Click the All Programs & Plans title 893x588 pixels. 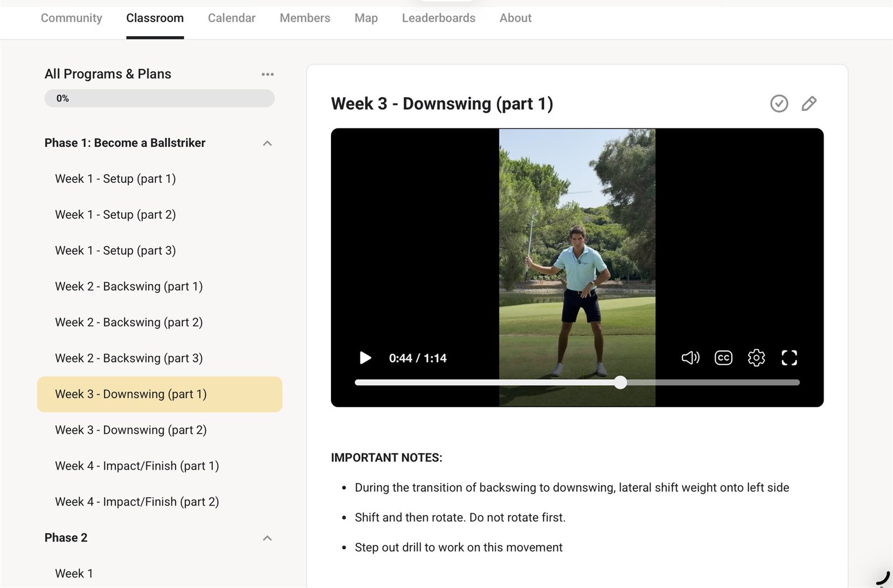point(108,74)
